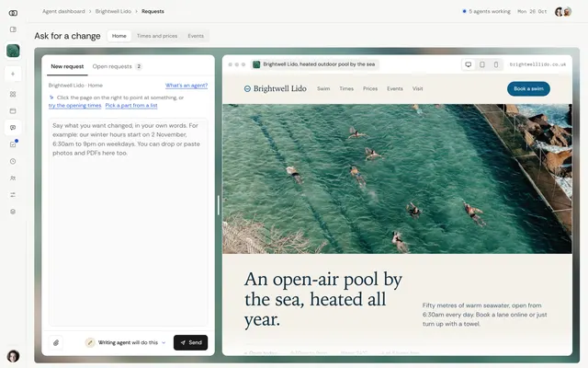Image resolution: width=588 pixels, height=368 pixels.
Task: Open the browser window icon in sidebar
Action: coord(13,110)
